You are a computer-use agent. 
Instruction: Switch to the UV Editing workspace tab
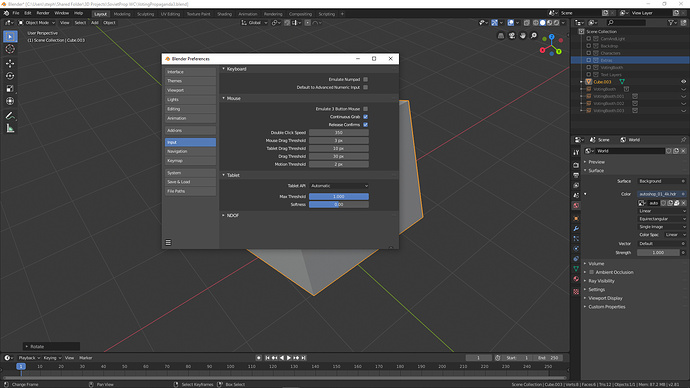coord(170,14)
